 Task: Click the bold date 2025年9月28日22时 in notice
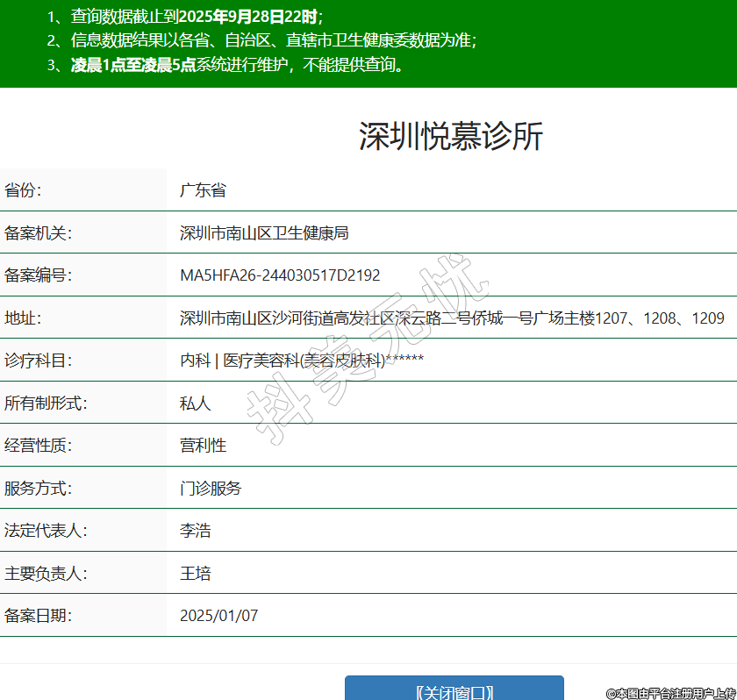click(x=248, y=16)
